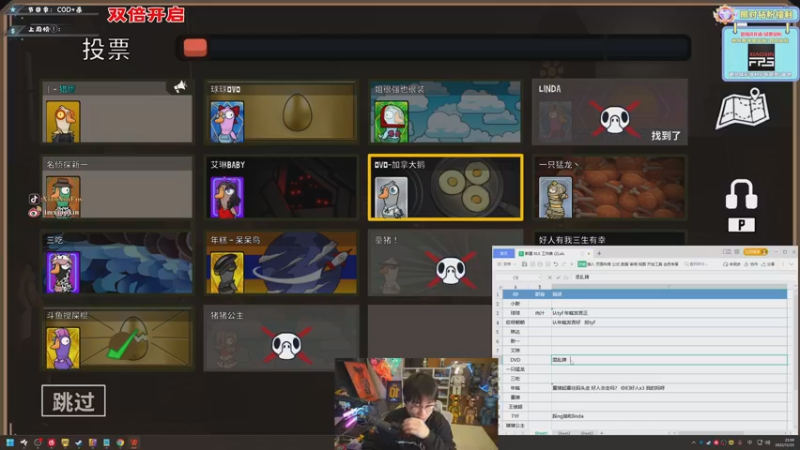The height and width of the screenshot is (450, 800).
Task: Select column B header in the spreadsheet
Action: [539, 287]
